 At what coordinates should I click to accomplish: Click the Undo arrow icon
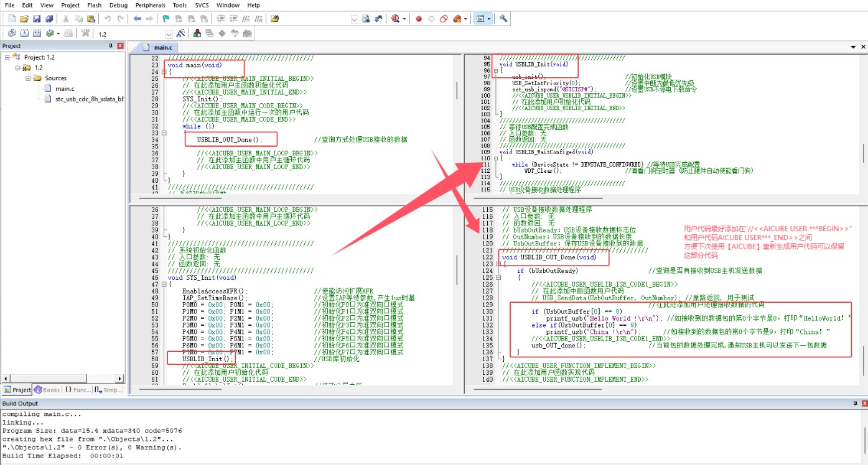click(x=108, y=19)
